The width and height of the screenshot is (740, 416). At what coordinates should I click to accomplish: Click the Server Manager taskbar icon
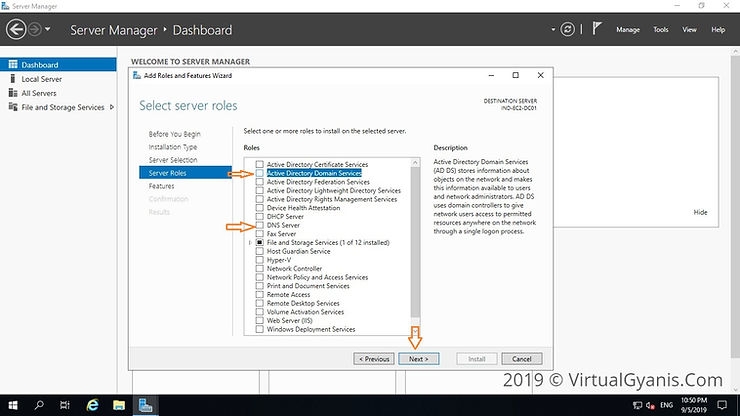pos(146,406)
